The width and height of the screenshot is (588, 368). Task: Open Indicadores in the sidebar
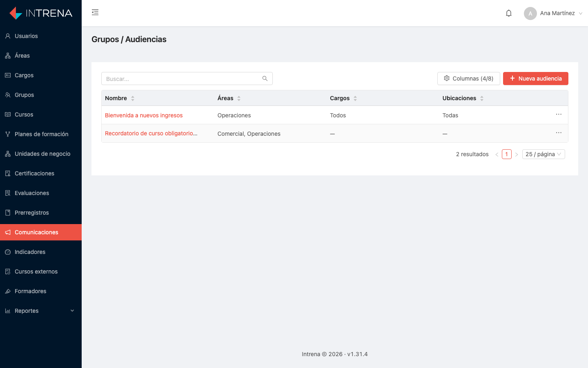click(41, 252)
